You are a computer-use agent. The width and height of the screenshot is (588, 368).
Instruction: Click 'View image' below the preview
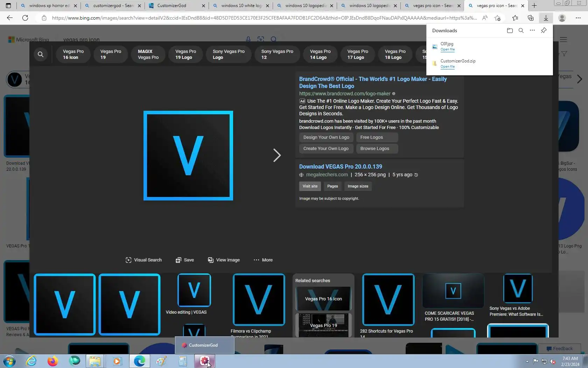coord(224,260)
